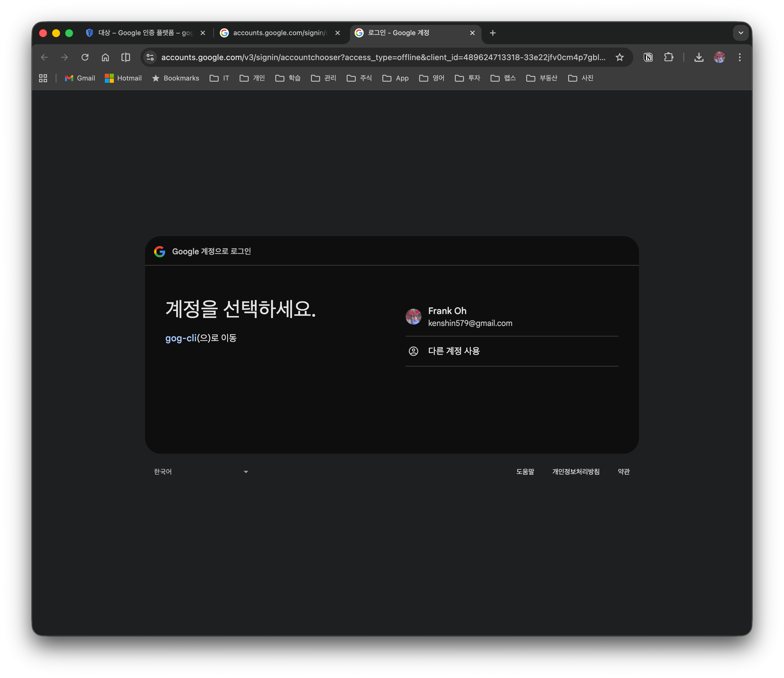
Task: Switch to the Google 인증 플랫폼 tab
Action: (x=144, y=33)
